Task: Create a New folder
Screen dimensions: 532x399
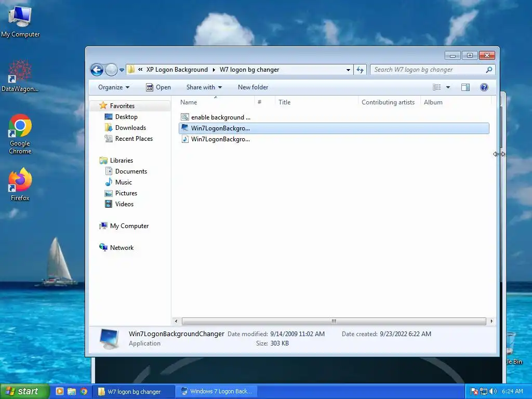Action: tap(253, 87)
